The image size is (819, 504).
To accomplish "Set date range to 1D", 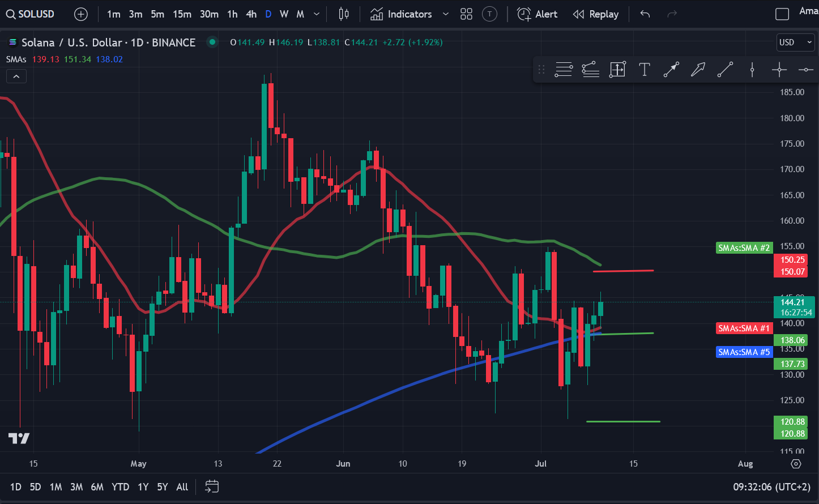I will point(16,486).
